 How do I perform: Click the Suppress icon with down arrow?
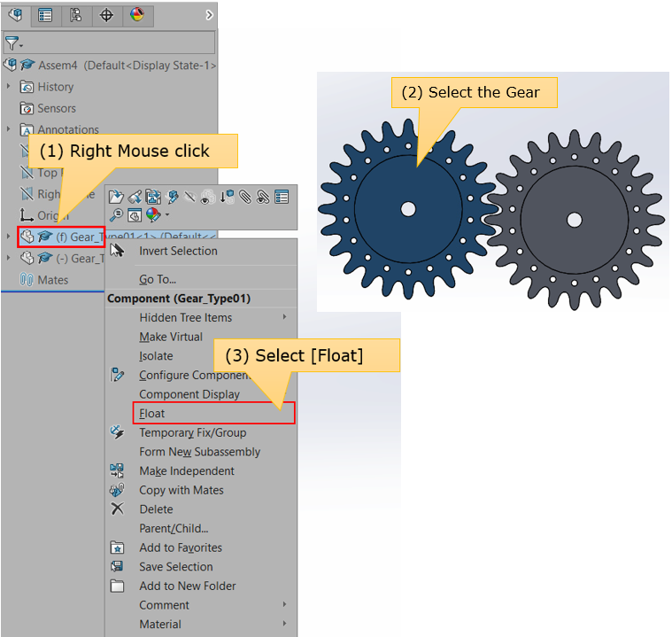point(227,197)
